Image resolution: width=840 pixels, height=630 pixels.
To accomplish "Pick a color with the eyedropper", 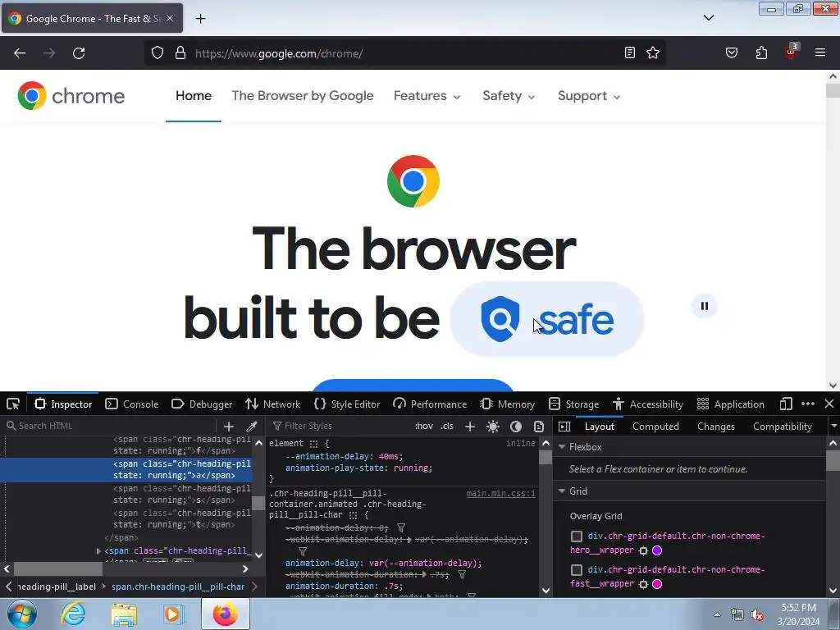I will click(x=251, y=427).
